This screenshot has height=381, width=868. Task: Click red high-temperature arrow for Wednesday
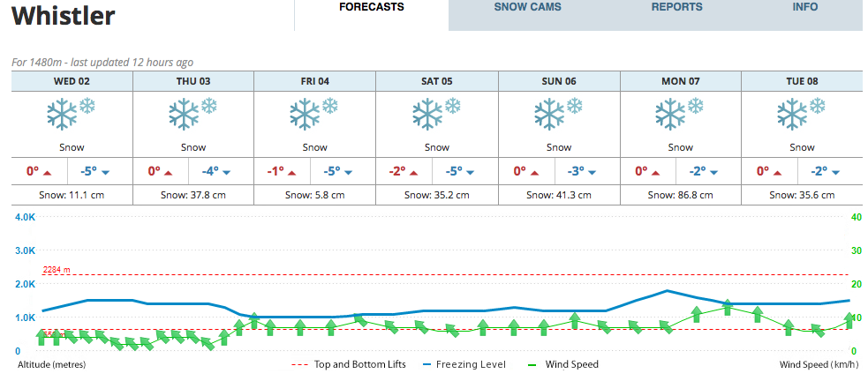coord(47,173)
